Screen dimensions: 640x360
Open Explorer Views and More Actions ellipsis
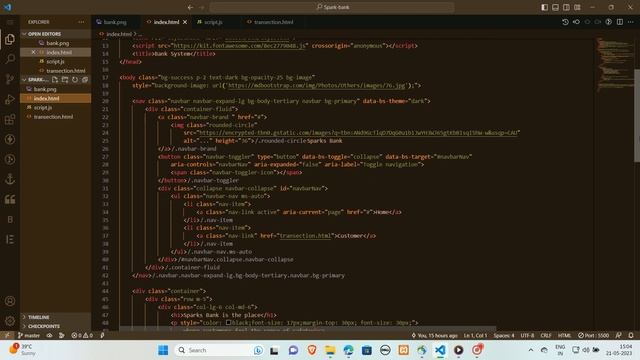[81, 22]
